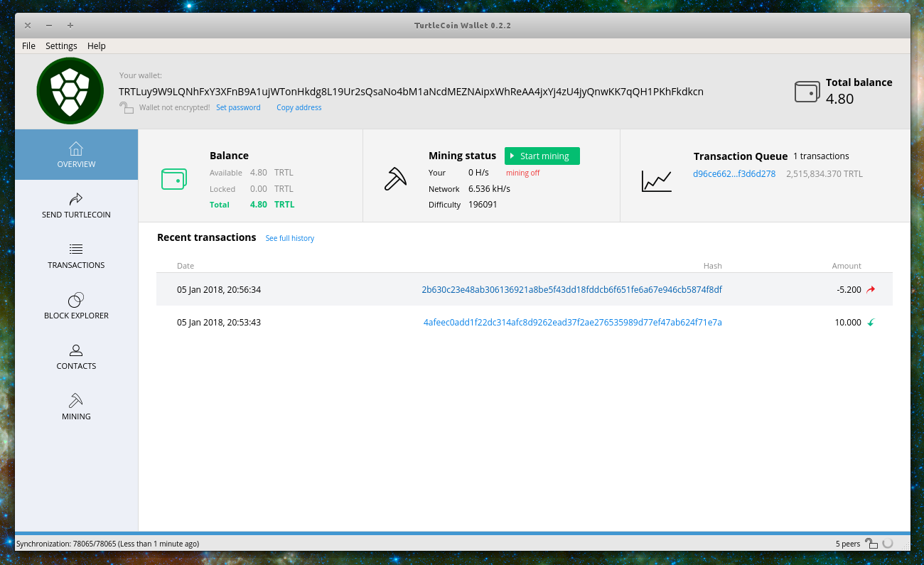Screen dimensions: 924x565
Task: Click the 10.000 amount
Action: pyautogui.click(x=848, y=323)
